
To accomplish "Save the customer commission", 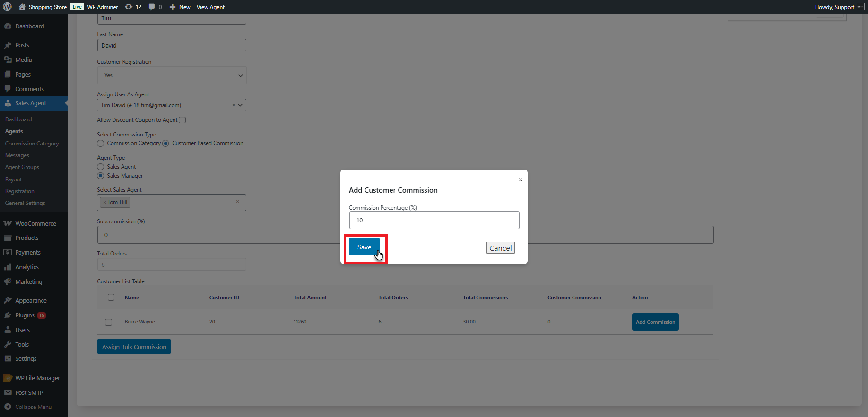I will (x=364, y=247).
